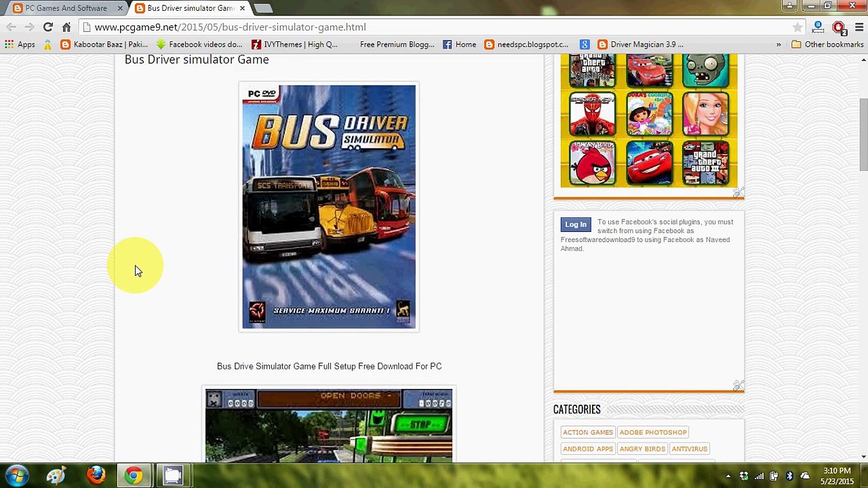This screenshot has width=868, height=488.
Task: Open the Antivirus category
Action: click(x=690, y=449)
